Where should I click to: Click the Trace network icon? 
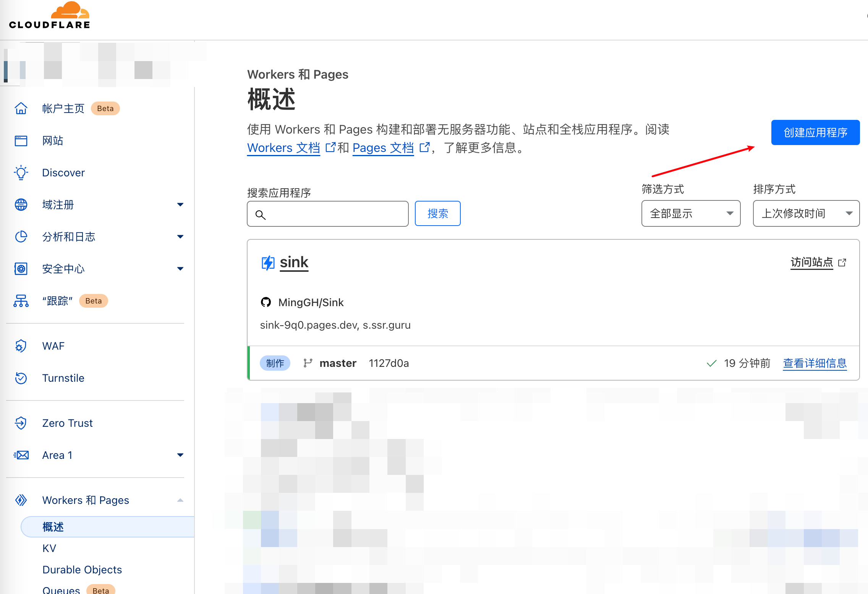(21, 301)
